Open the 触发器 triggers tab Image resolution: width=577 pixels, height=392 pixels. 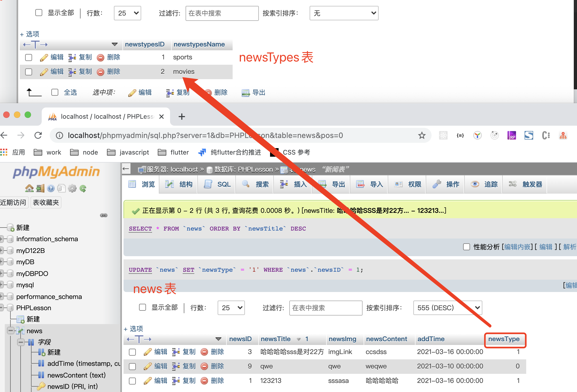click(525, 184)
